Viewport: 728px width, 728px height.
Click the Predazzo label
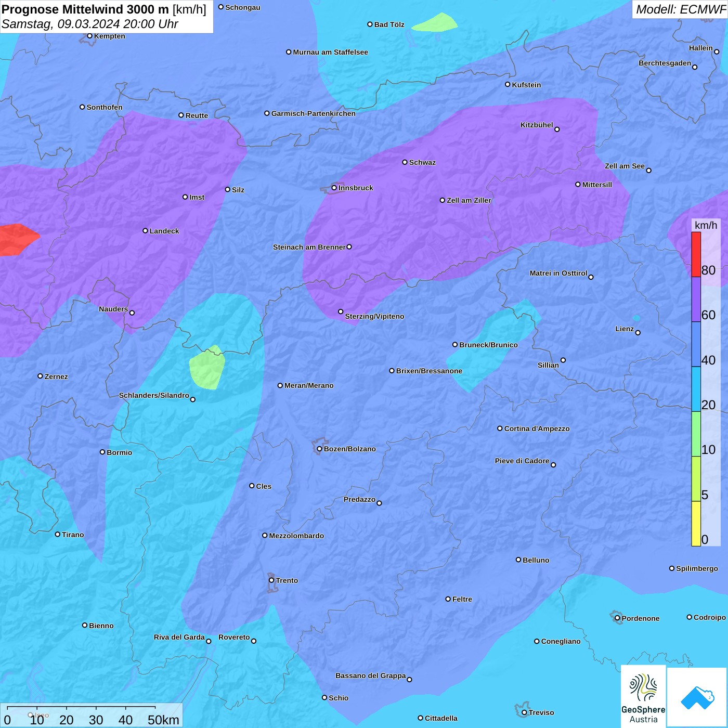[x=359, y=499]
